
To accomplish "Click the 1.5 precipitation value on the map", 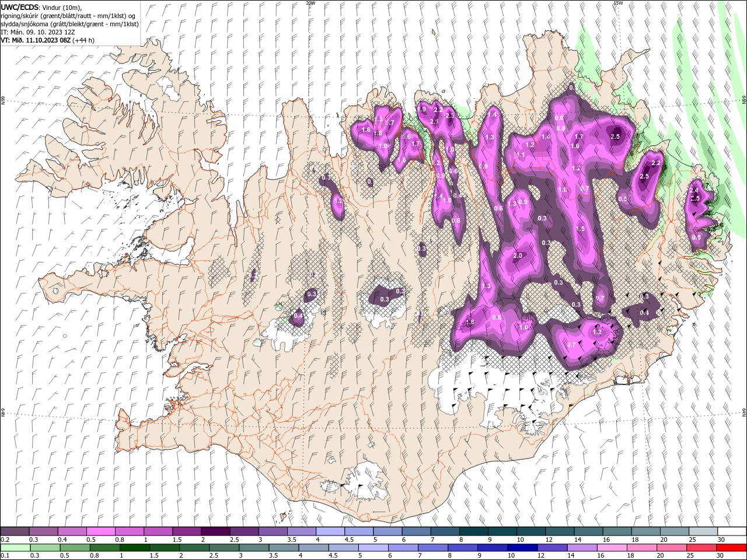I will pos(580,229).
